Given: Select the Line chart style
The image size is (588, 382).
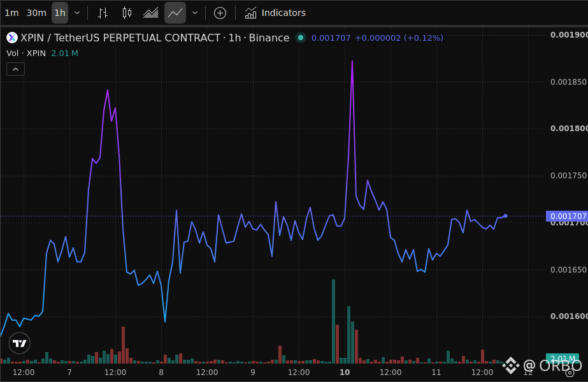Looking at the screenshot, I should (x=175, y=13).
